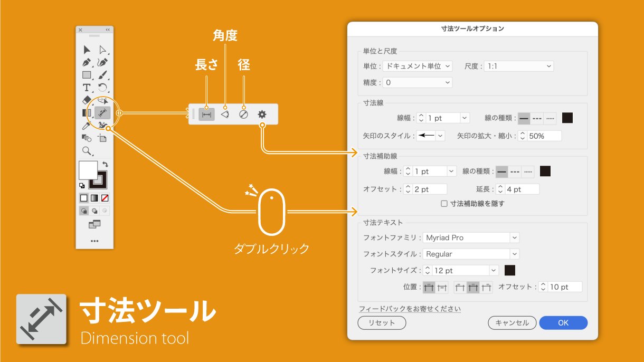
Task: Collapse the toolbar with the double-chevron
Action: [108, 30]
